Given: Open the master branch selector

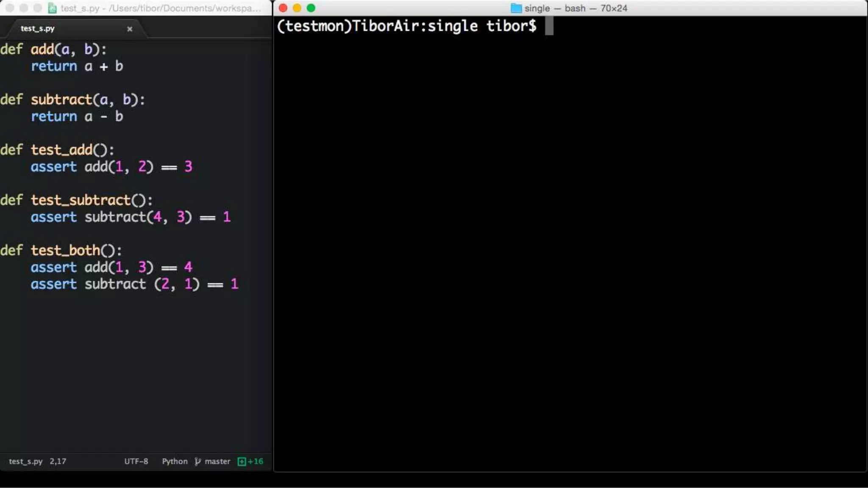Looking at the screenshot, I should [217, 461].
